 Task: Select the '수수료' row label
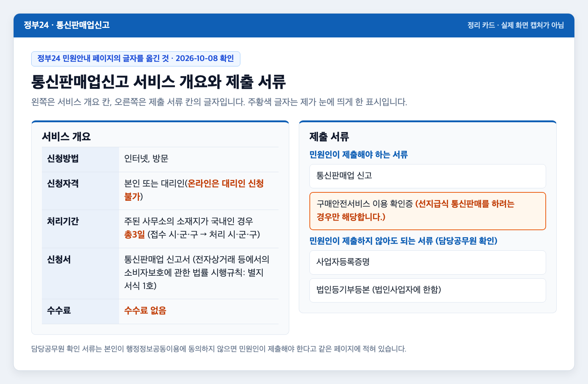click(x=59, y=311)
